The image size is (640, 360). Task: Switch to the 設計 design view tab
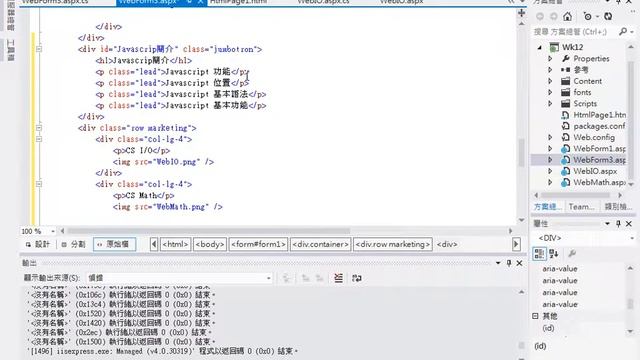pyautogui.click(x=38, y=244)
